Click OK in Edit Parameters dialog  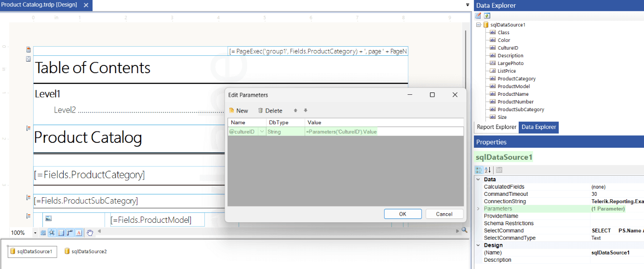tap(403, 214)
